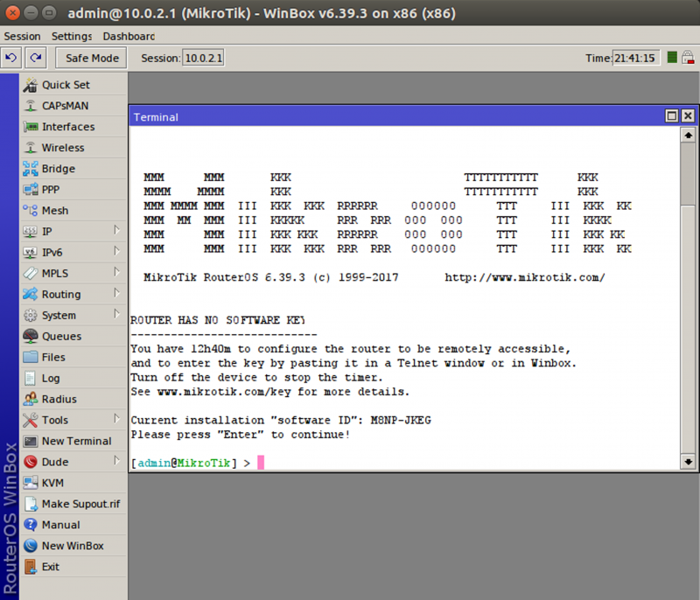Open the Quick Set entry

click(x=73, y=85)
